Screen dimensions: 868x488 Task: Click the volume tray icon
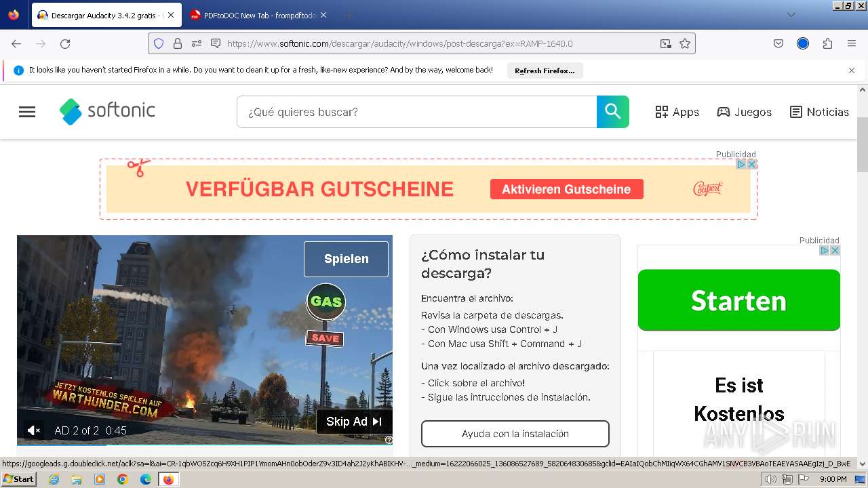click(770, 479)
